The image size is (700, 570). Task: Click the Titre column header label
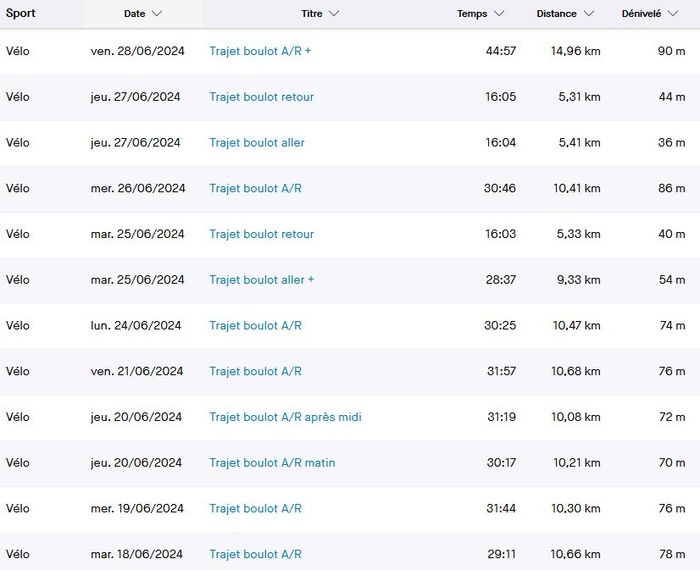(312, 14)
